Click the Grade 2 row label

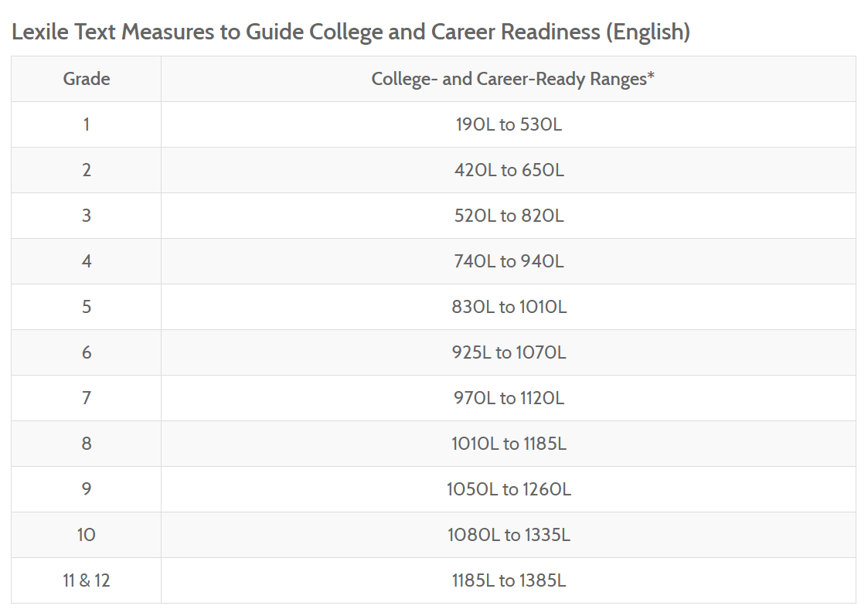pyautogui.click(x=87, y=170)
